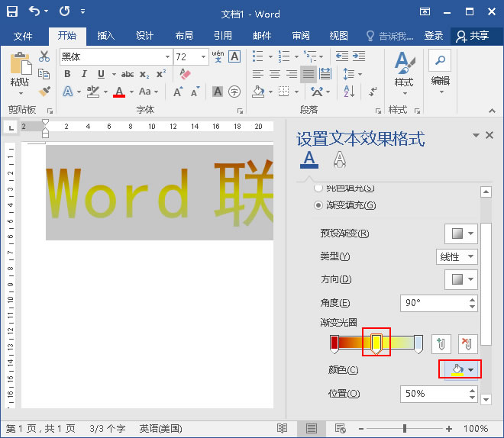
Task: Open line spacing options
Action: click(352, 74)
